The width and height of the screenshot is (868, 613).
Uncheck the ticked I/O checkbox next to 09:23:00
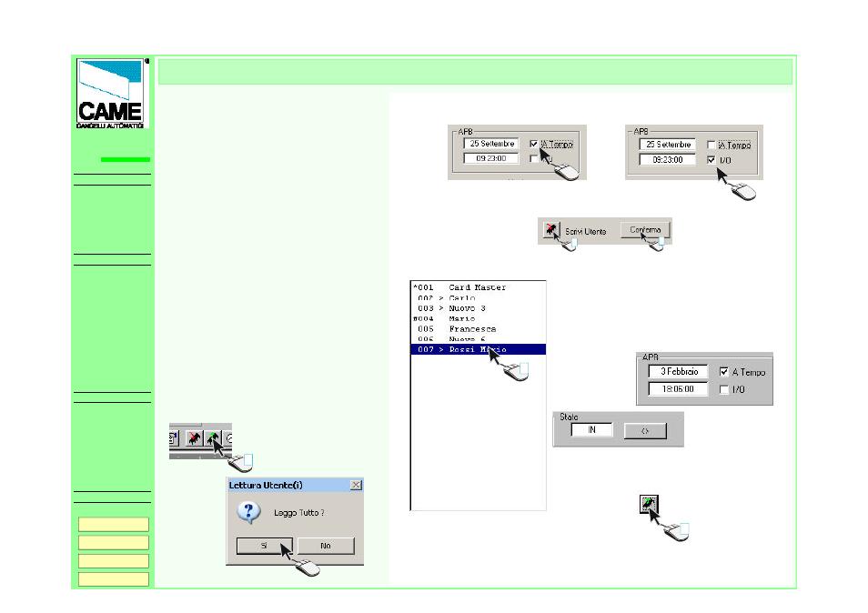[x=712, y=160]
